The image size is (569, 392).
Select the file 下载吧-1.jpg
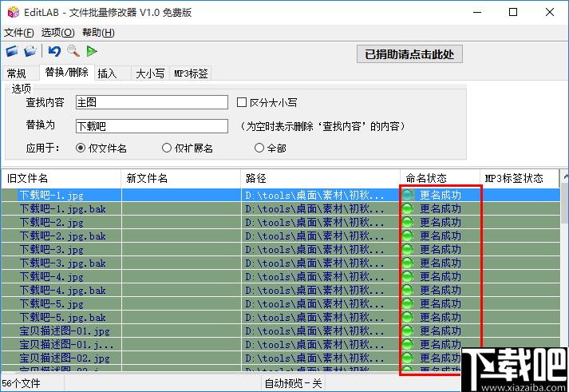click(x=52, y=196)
